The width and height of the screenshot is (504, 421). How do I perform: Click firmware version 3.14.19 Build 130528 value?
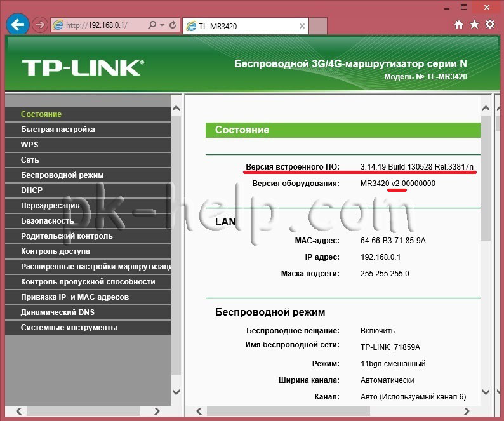417,167
